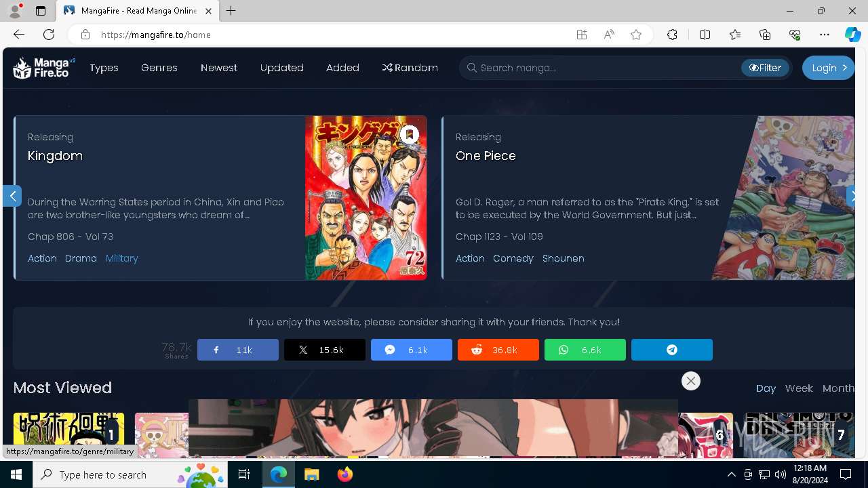Open the browser profile icon
Screen dimensions: 868x488
[x=15, y=11]
